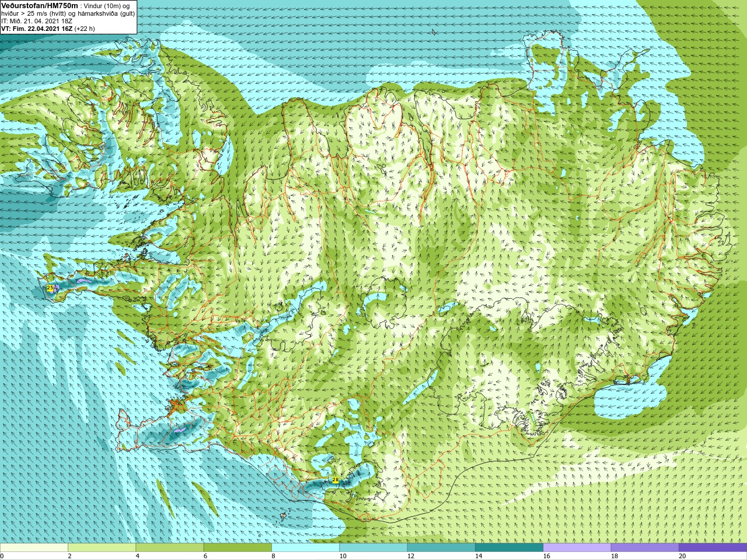Click the scale label '6' on the color bar
This screenshot has height=560, width=747.
205,556
